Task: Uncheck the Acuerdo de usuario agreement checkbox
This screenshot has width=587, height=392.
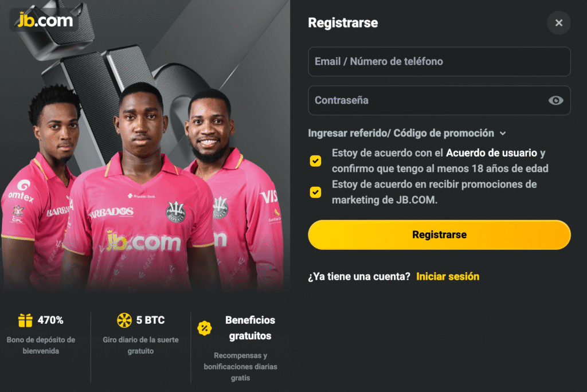Action: pos(315,160)
